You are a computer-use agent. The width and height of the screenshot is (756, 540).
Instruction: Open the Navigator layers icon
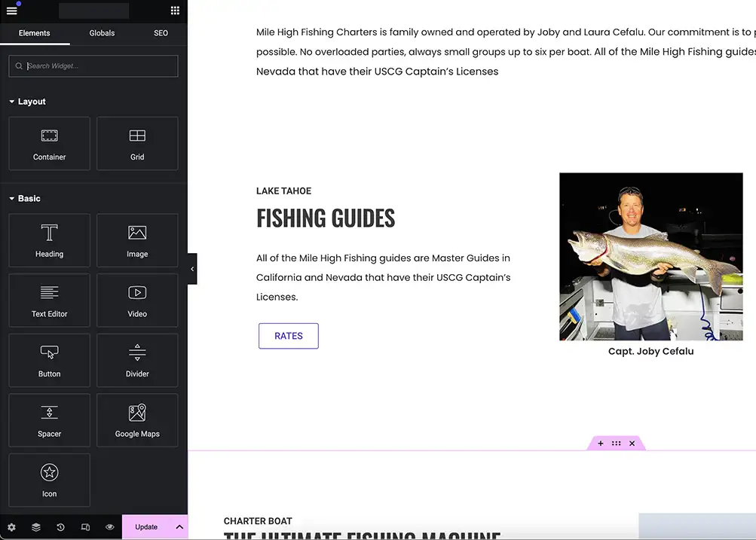[36, 527]
